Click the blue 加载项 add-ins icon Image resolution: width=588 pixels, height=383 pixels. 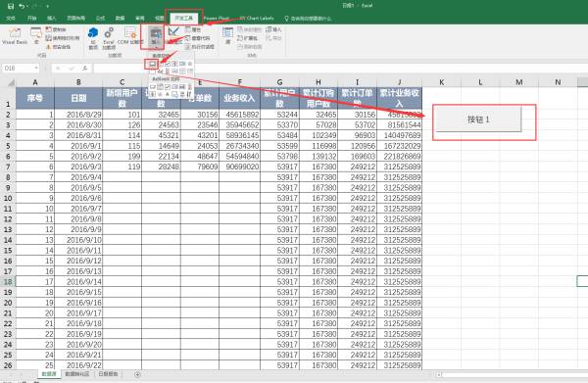tap(93, 37)
